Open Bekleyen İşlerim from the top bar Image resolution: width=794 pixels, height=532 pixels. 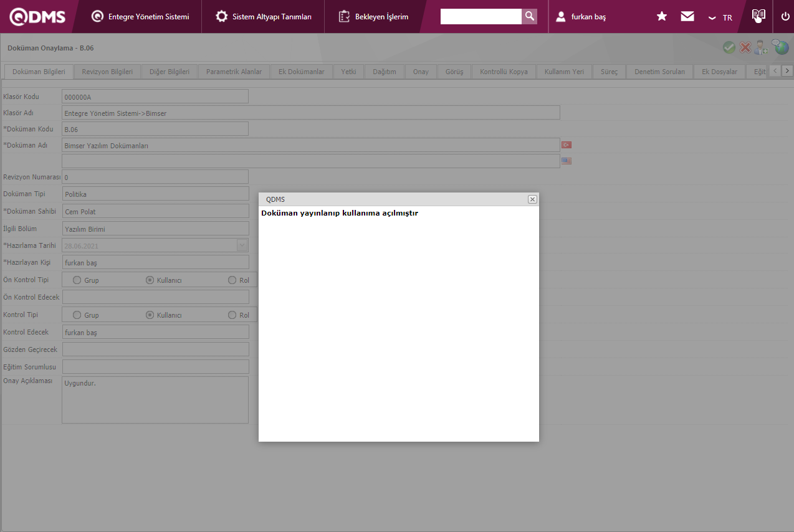click(x=374, y=17)
